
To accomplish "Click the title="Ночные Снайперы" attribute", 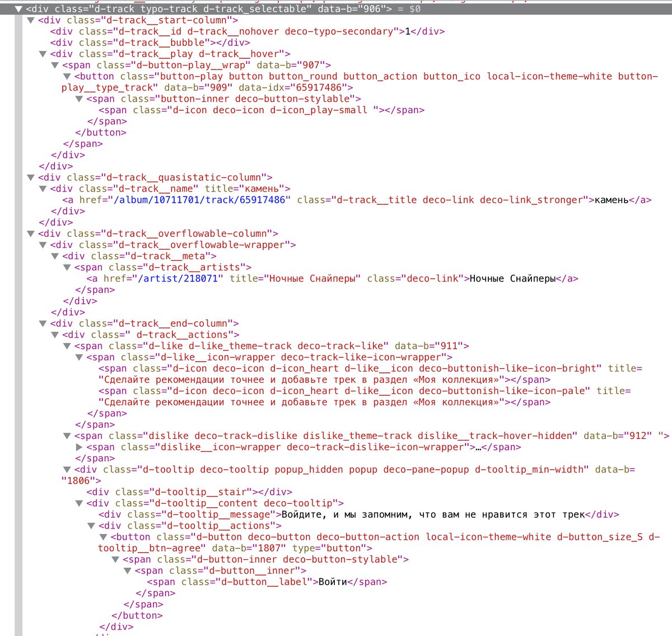I will (295, 278).
